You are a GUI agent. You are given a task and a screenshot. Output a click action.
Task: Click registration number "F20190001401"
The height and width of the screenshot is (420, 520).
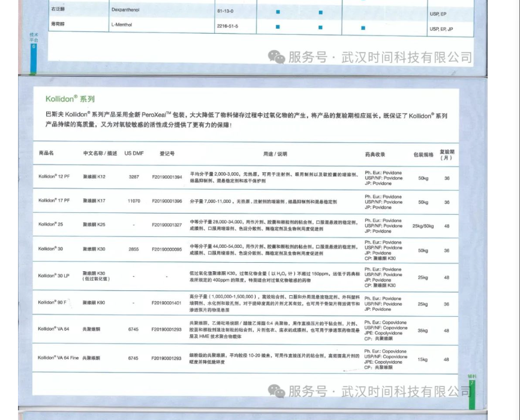pos(167,303)
